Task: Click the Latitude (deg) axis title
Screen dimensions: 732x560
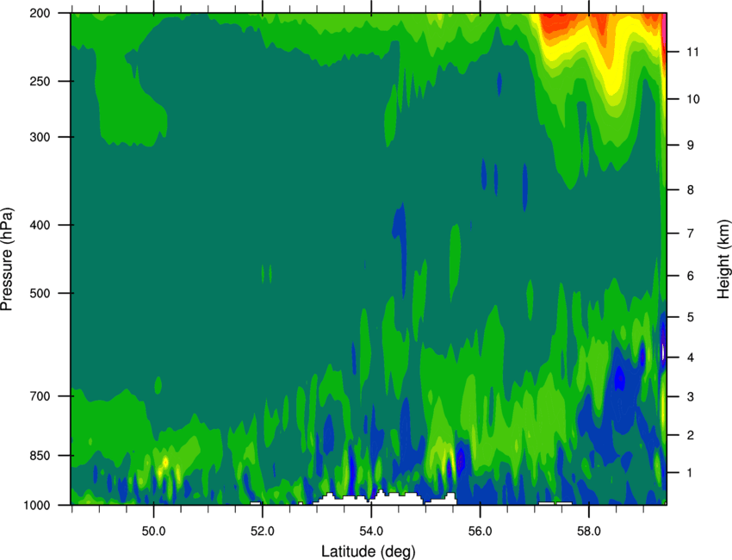Action: 368,551
